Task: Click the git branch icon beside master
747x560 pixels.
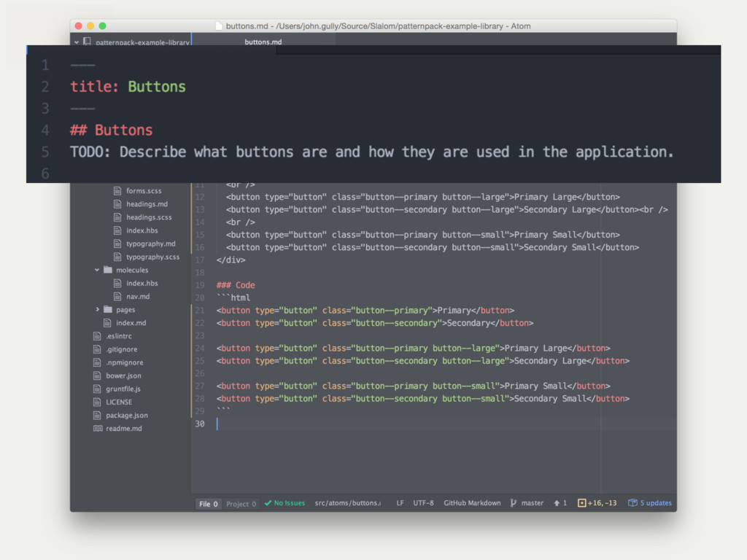Action: [x=513, y=503]
